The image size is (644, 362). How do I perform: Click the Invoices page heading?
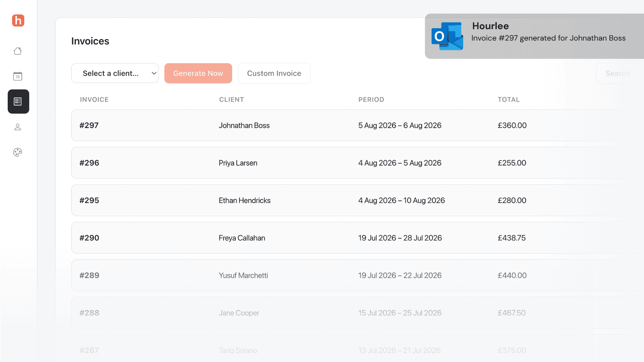click(90, 41)
